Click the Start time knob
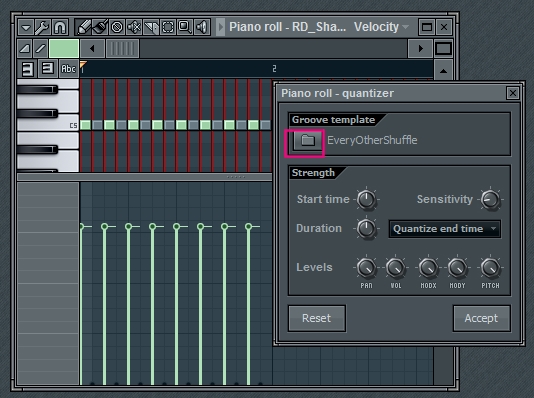The width and height of the screenshot is (534, 398). coord(366,200)
